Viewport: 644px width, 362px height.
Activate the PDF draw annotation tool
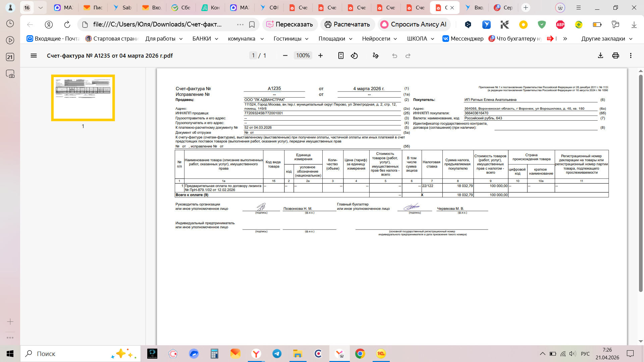(376, 56)
